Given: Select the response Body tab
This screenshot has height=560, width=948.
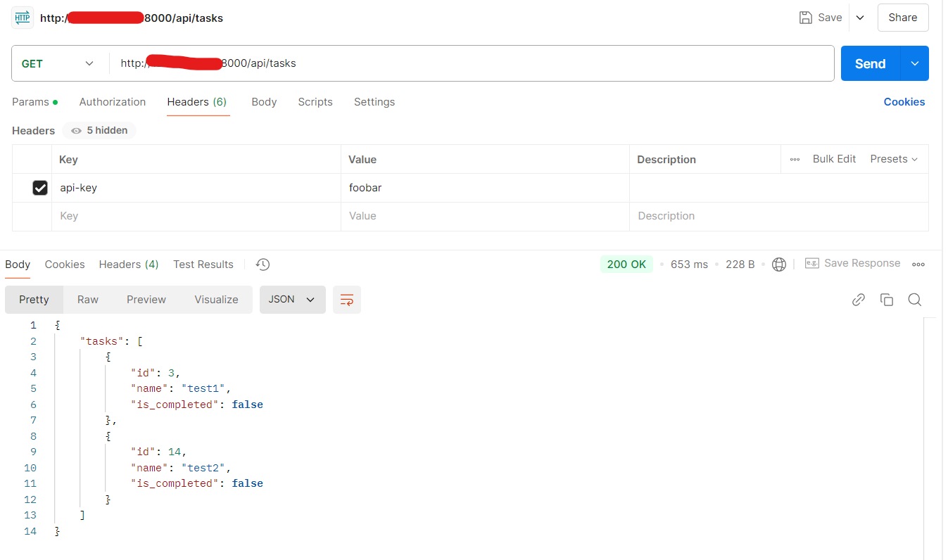Looking at the screenshot, I should [18, 265].
